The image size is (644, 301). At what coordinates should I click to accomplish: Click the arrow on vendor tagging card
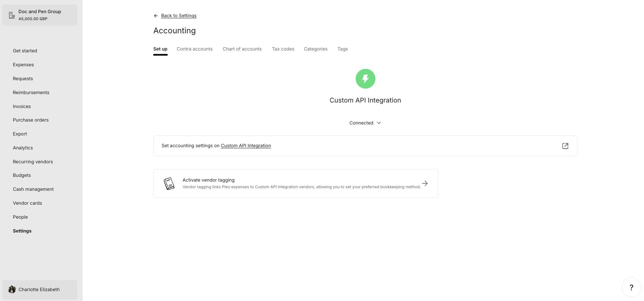425,183
